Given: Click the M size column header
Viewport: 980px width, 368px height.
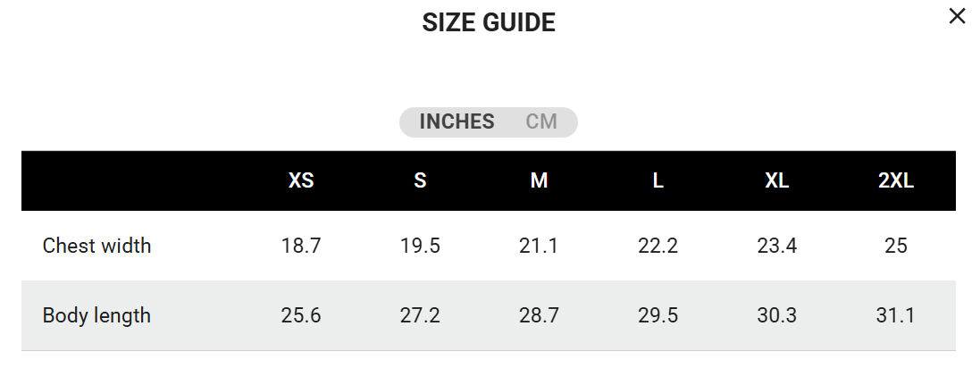Looking at the screenshot, I should [539, 181].
